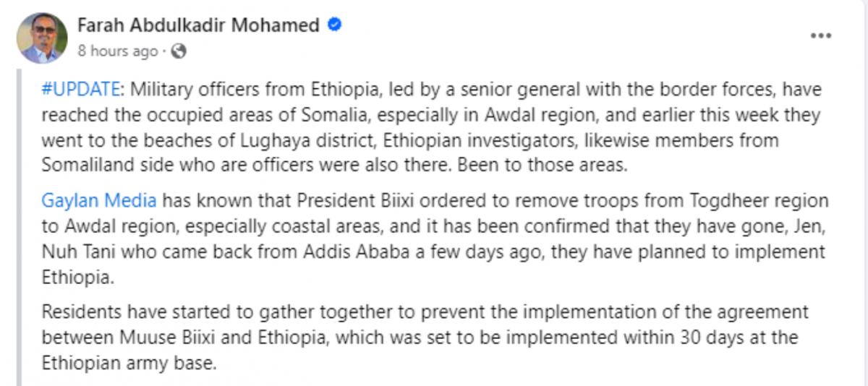Follow the #UPDATE hashtag
Image resolution: width=868 pixels, height=386 pixels.
click(x=80, y=89)
